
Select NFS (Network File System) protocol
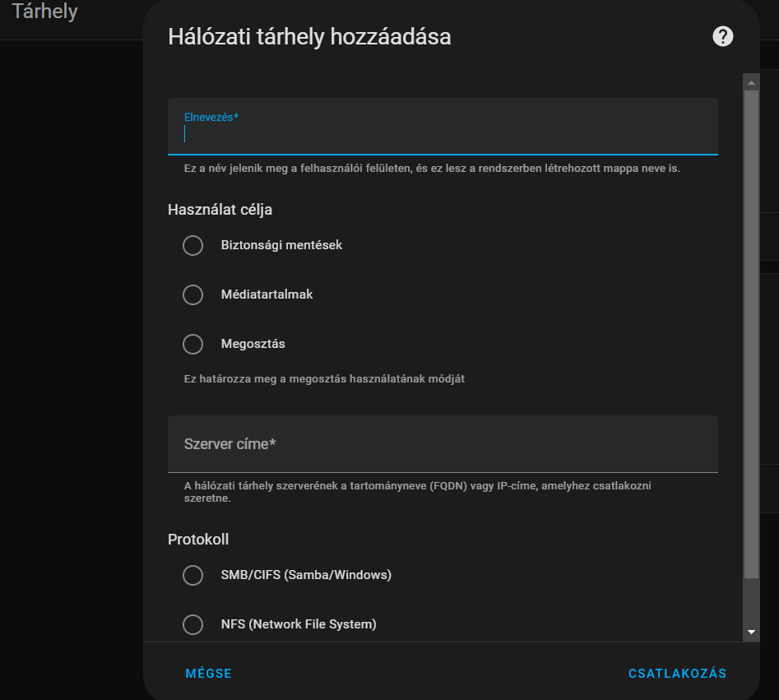192,624
